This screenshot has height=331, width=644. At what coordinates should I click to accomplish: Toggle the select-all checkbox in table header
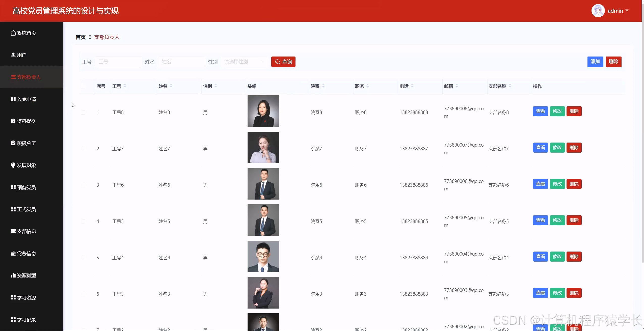[x=83, y=86]
